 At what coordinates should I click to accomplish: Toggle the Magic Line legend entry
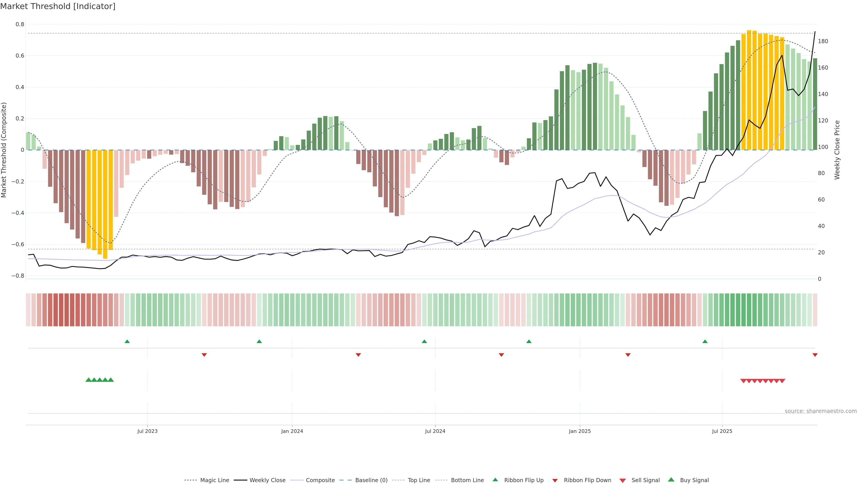[214, 480]
